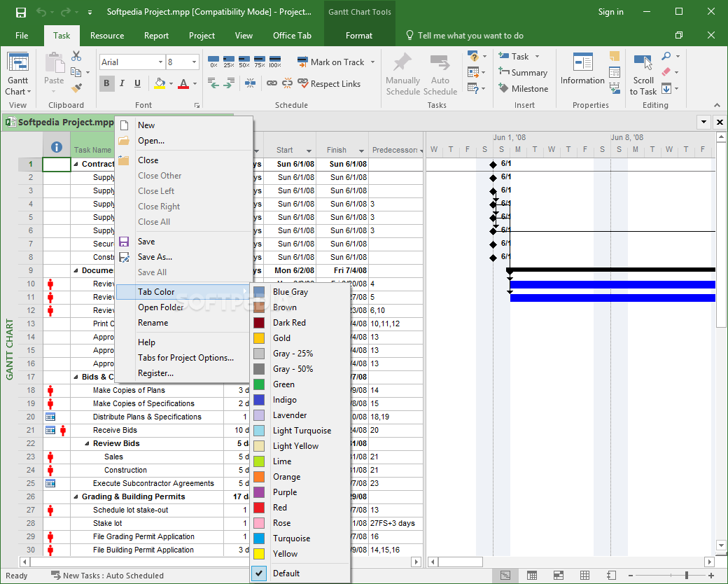Viewport: 728px width, 584px height.
Task: Click Sign in
Action: point(610,12)
